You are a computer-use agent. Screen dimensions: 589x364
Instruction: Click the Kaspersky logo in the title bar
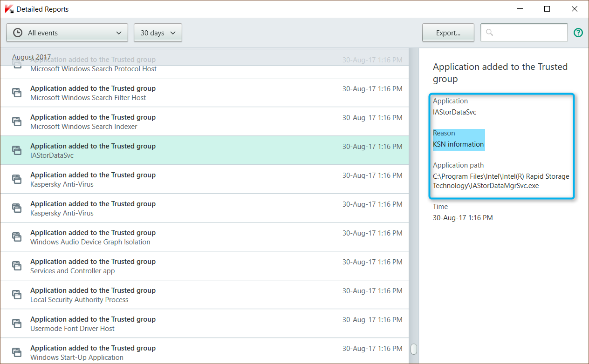[8, 9]
